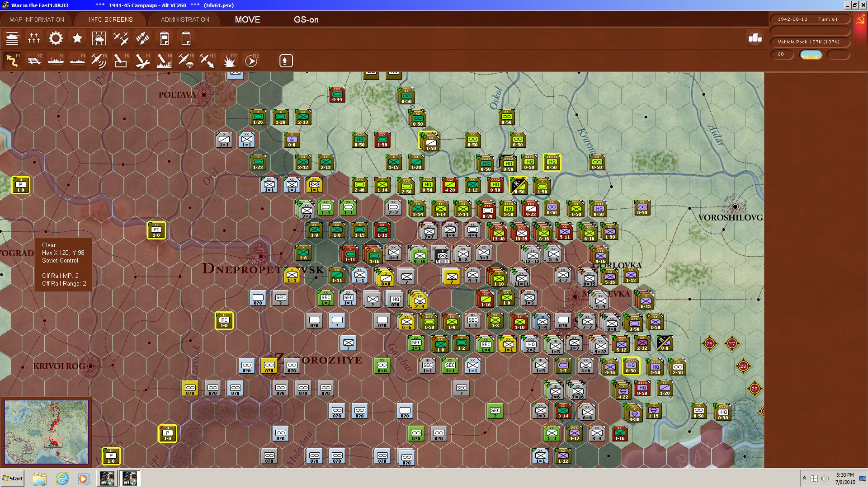
Task: Toggle the GS-on ground support setting
Action: click(306, 19)
